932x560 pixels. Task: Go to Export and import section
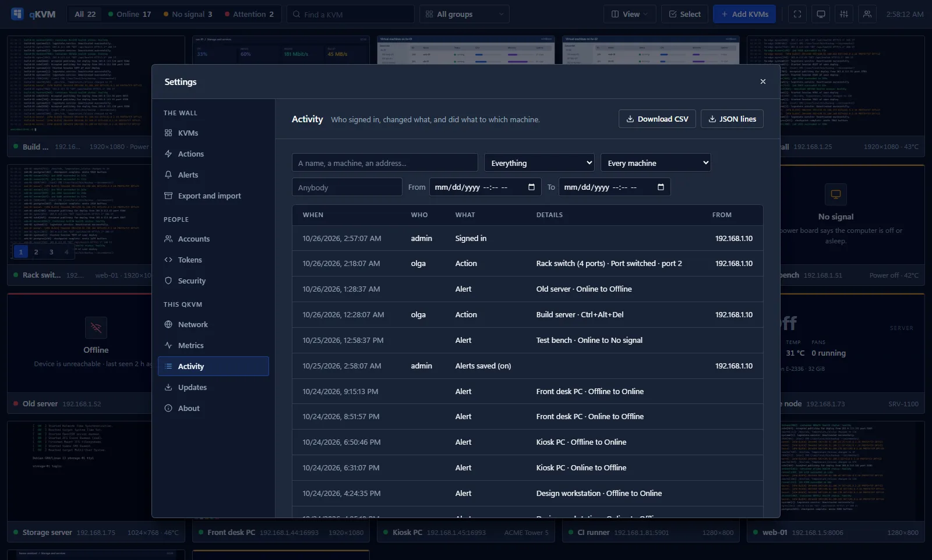pyautogui.click(x=213, y=196)
